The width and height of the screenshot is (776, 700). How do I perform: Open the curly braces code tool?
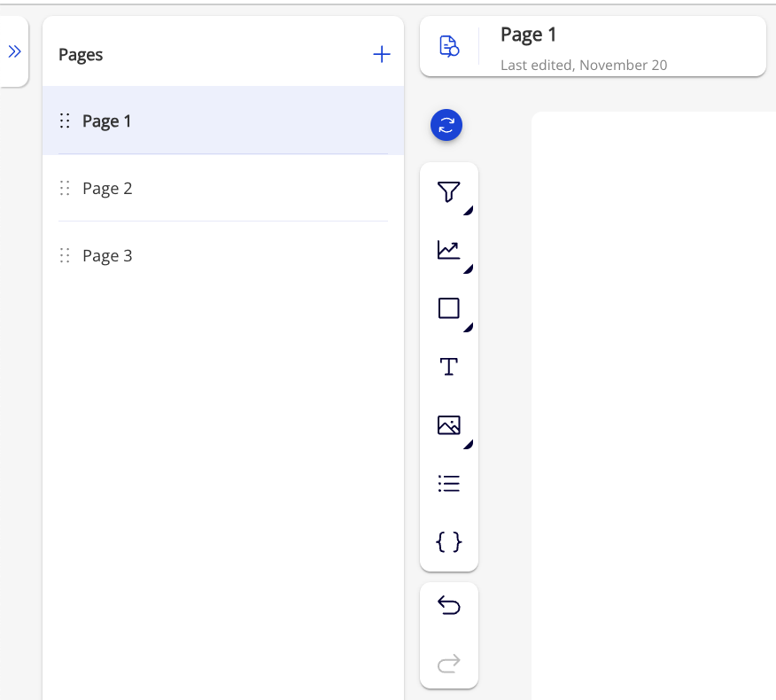[x=449, y=541]
